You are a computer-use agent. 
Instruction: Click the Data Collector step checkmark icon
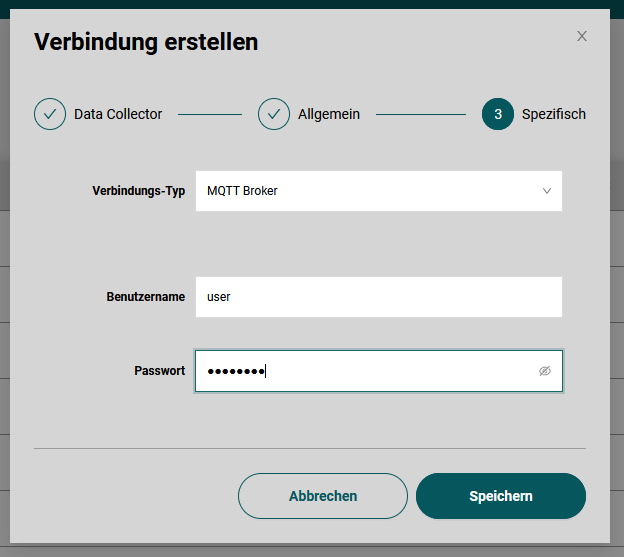[50, 114]
